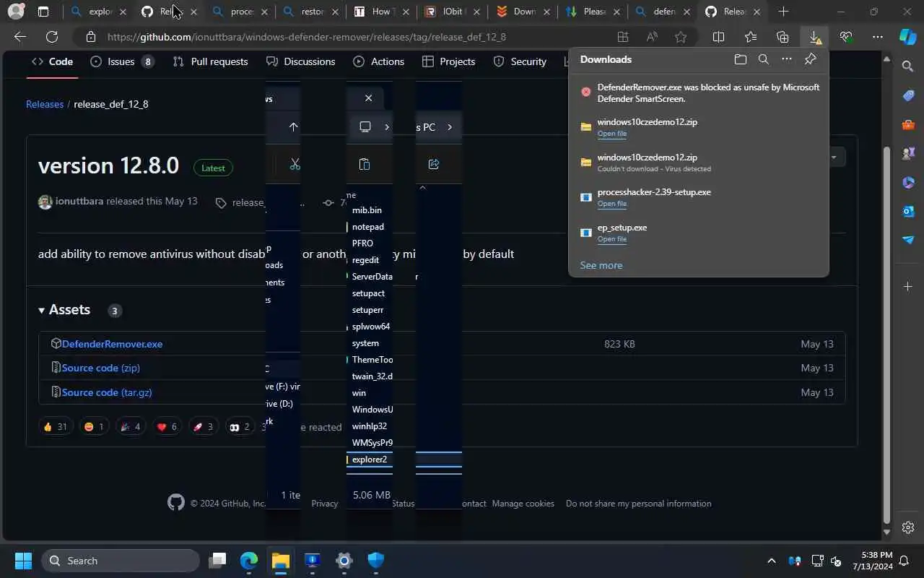
Task: Open the Collections toolbar icon
Action: [783, 37]
